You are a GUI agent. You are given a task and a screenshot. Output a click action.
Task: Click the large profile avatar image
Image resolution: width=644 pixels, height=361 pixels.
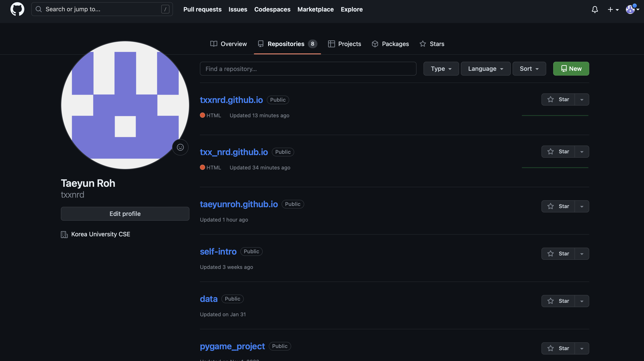click(125, 105)
